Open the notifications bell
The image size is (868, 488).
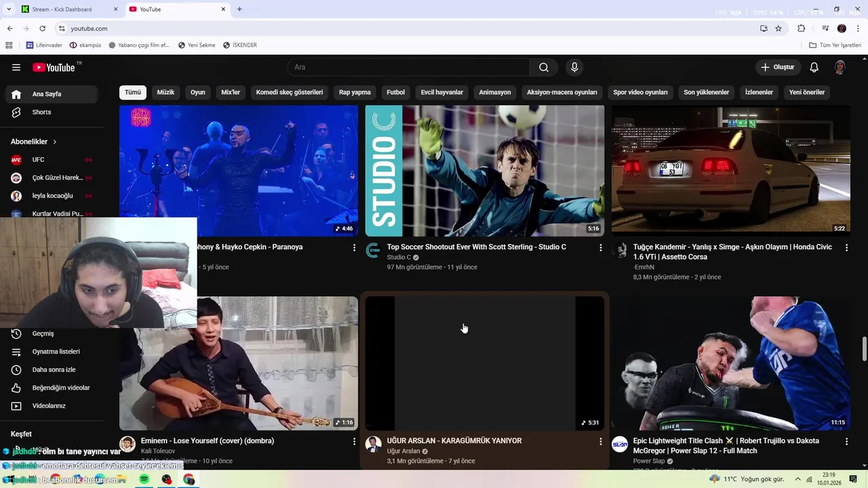click(x=814, y=67)
